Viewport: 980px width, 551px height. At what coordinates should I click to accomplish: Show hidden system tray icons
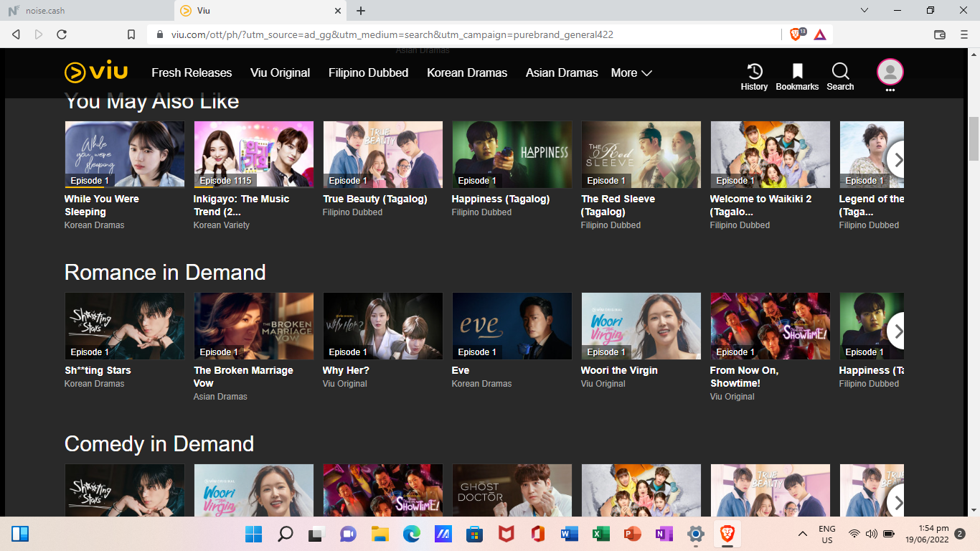coord(803,534)
